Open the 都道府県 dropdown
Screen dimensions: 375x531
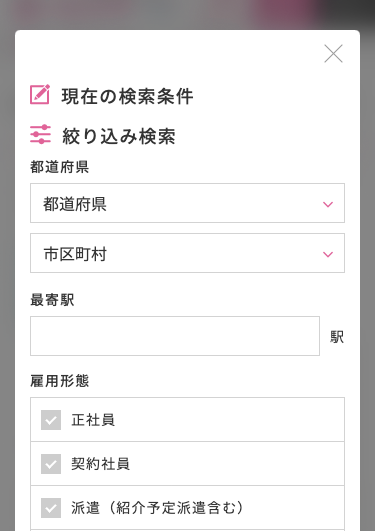click(187, 203)
